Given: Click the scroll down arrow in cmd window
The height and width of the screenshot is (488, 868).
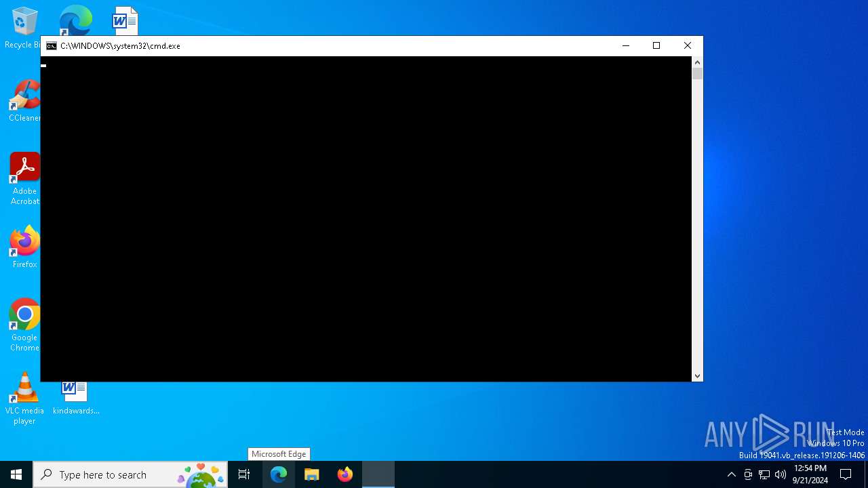Looking at the screenshot, I should [697, 375].
